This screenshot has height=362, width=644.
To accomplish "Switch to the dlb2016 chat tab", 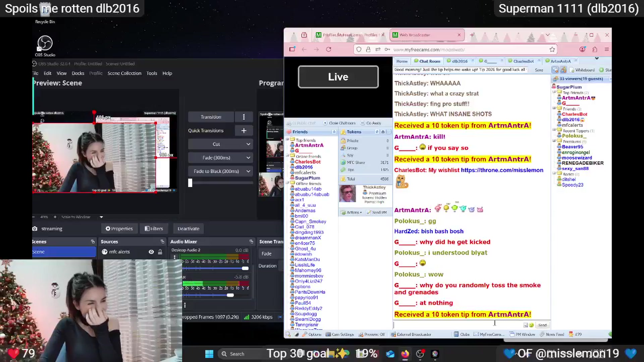I will click(460, 61).
